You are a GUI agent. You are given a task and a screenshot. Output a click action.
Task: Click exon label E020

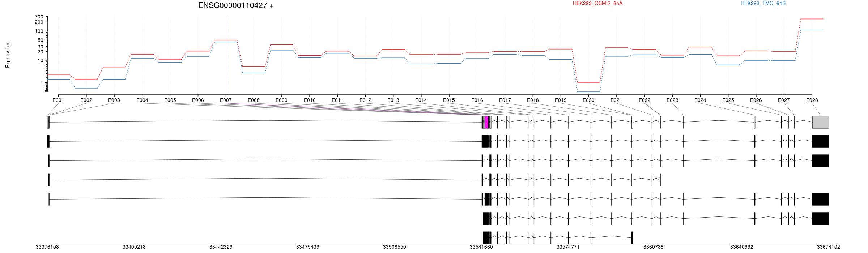pos(588,100)
